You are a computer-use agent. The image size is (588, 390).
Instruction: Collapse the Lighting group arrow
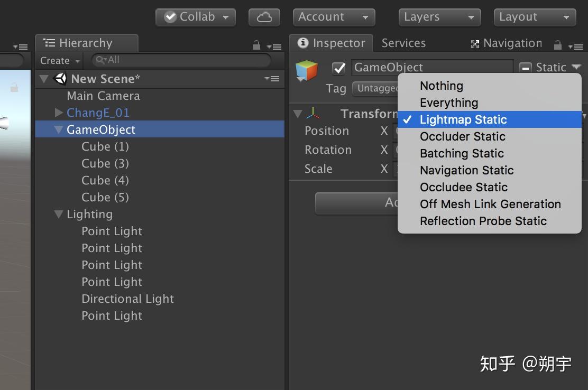click(x=59, y=214)
